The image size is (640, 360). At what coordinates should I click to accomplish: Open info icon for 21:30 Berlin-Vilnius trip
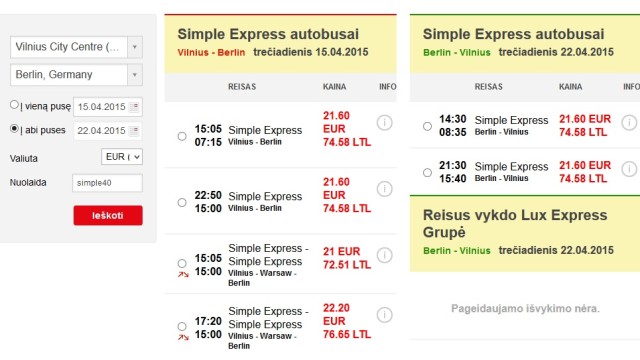click(629, 169)
